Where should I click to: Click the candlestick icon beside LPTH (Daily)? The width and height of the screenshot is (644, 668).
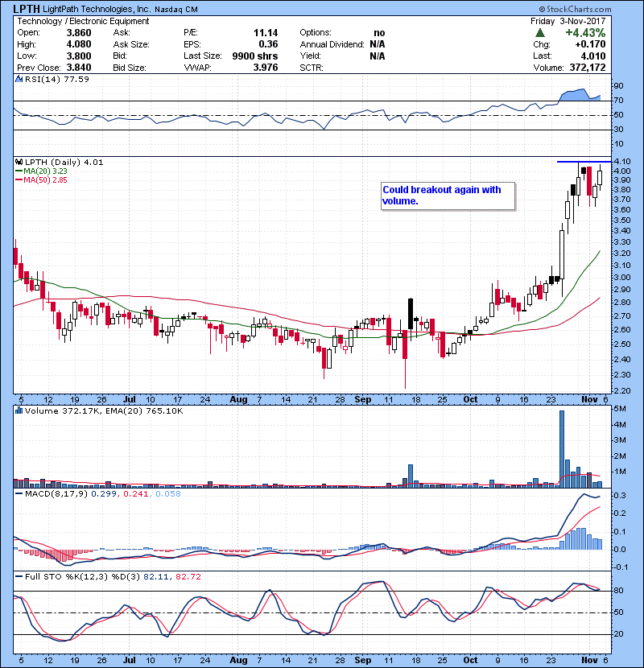click(x=19, y=163)
